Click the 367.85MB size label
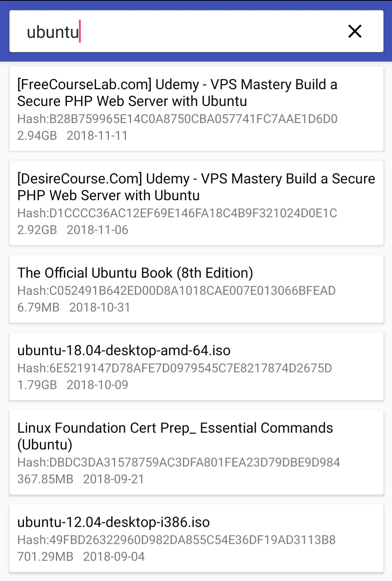Viewport: 392px width, 581px height. click(46, 479)
